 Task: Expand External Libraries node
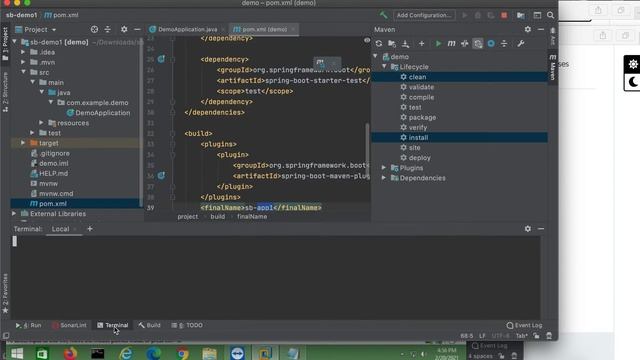pos(14,213)
